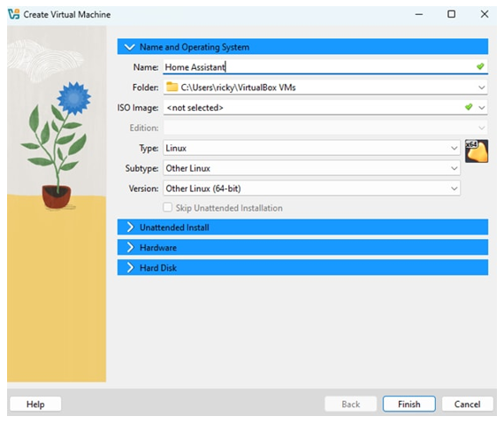The width and height of the screenshot is (504, 424).
Task: Click the 'Create Virtual Machine' title text
Action: tap(67, 14)
